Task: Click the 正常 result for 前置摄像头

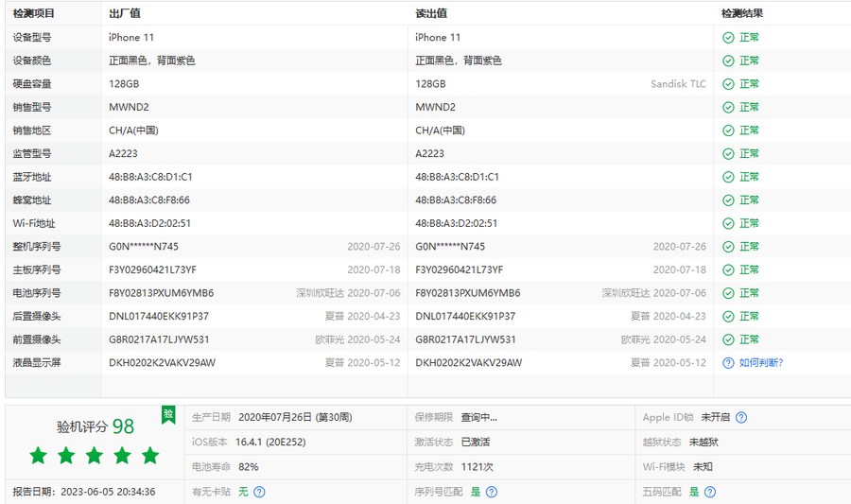Action: pyautogui.click(x=750, y=339)
